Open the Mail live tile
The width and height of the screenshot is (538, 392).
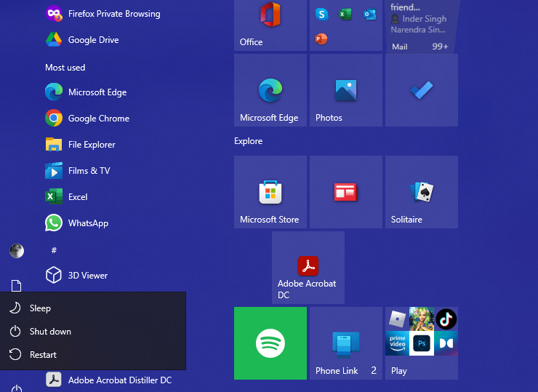pos(422,26)
